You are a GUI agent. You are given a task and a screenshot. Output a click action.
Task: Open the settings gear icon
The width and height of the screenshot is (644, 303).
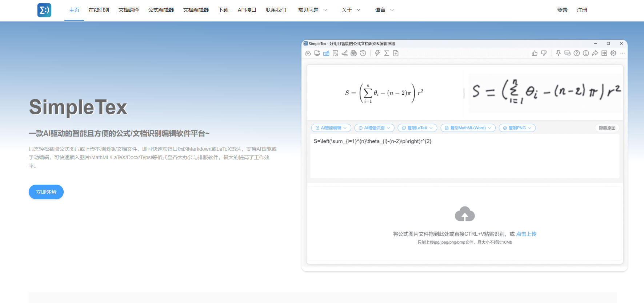pyautogui.click(x=613, y=53)
